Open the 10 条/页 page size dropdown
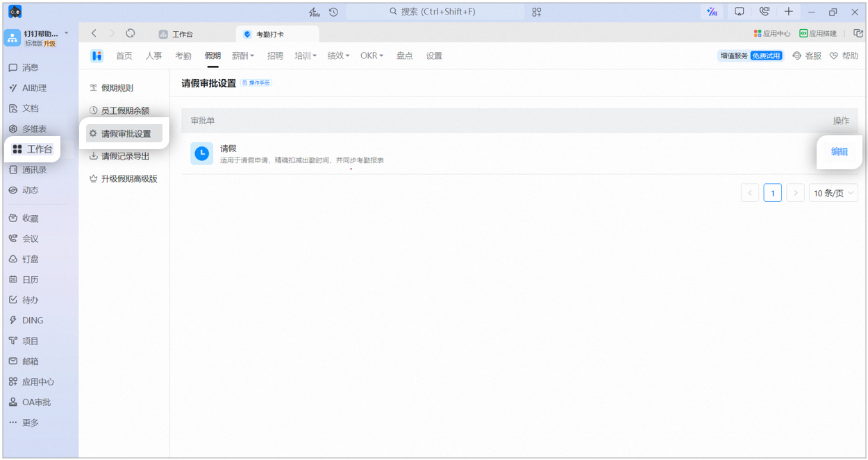Viewport: 868px width, 460px height. (x=833, y=193)
